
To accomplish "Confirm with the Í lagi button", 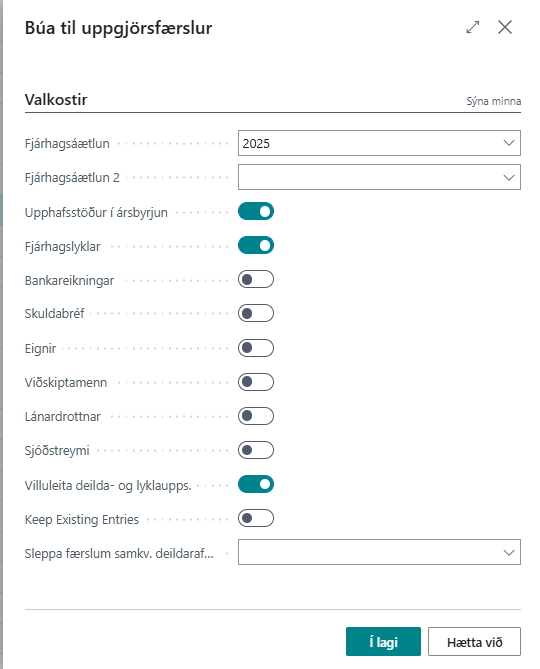I will click(x=383, y=641).
